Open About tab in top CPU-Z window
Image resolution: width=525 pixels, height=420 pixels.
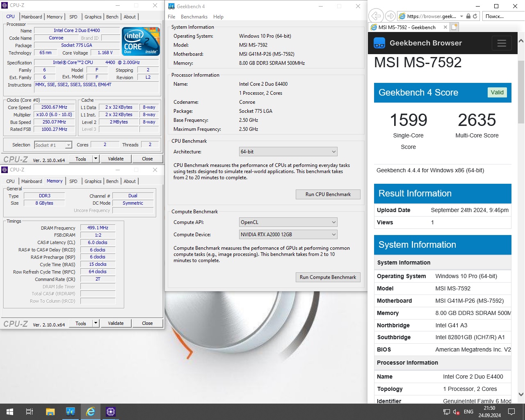130,17
